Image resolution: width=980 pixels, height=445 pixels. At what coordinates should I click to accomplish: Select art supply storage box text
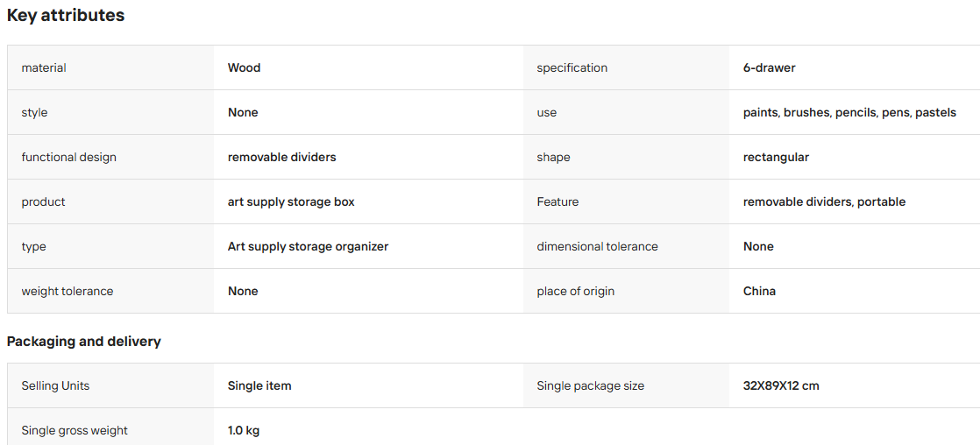point(291,201)
